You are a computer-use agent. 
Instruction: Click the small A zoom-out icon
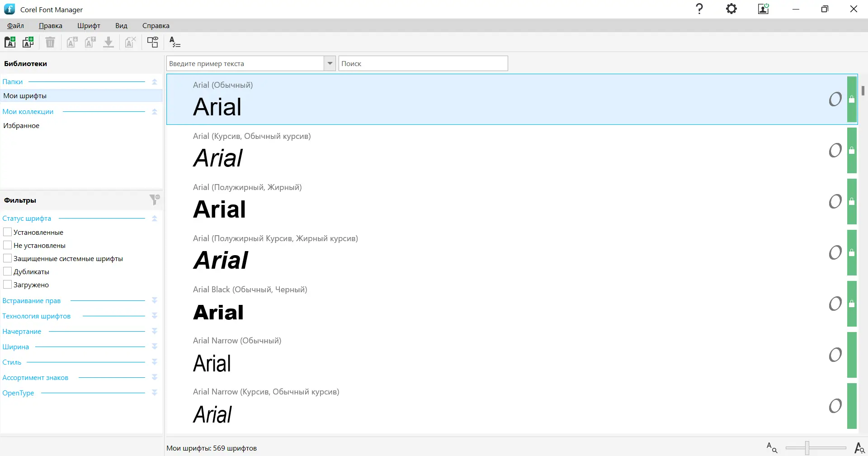pyautogui.click(x=772, y=447)
